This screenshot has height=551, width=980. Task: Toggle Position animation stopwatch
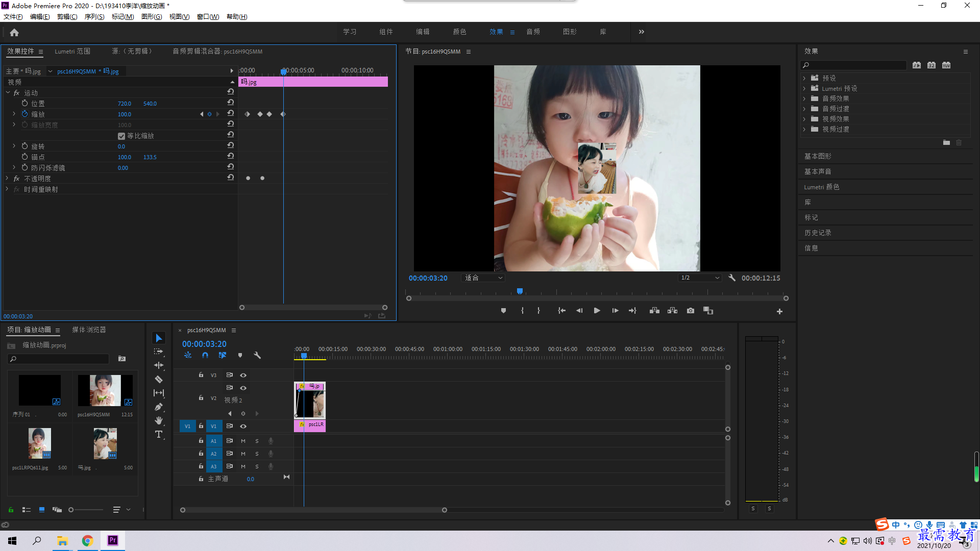pyautogui.click(x=24, y=103)
